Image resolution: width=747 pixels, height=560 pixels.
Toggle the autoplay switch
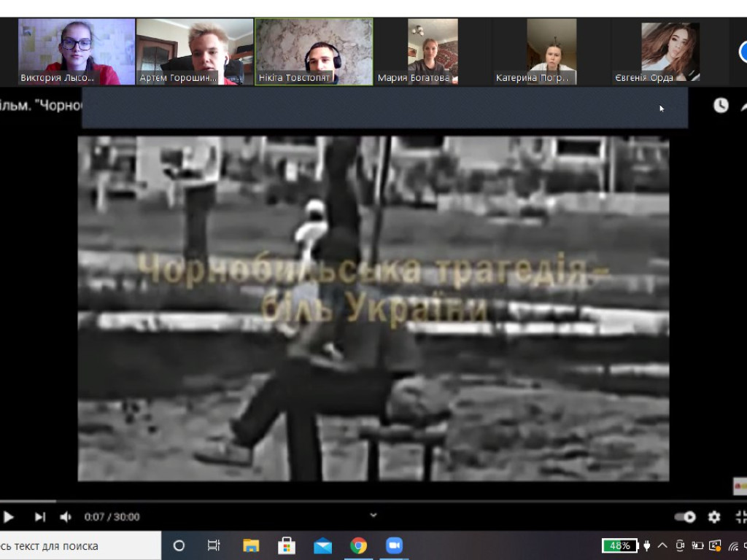(685, 517)
